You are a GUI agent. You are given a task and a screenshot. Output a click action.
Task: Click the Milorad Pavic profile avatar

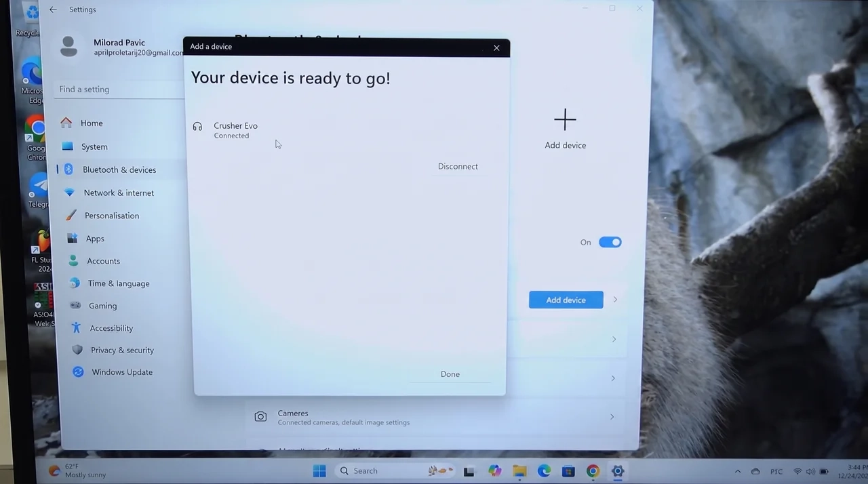(68, 47)
